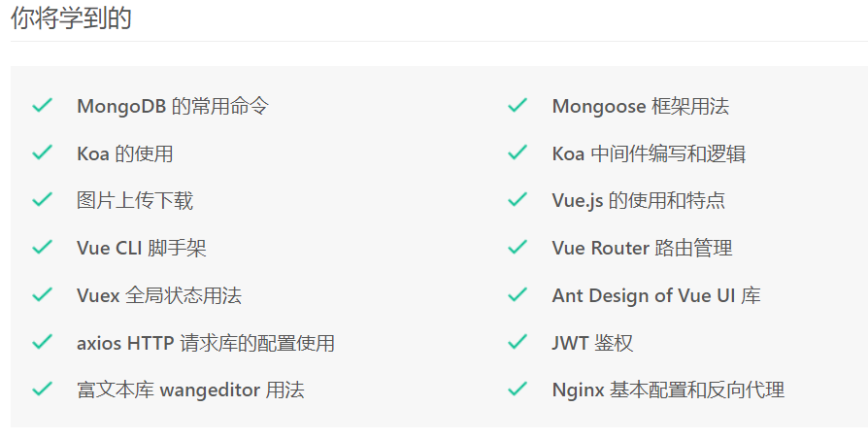Click the checkmark beside Vue.js 的使用和特点
Screen dimensions: 868x441
pyautogui.click(x=517, y=199)
